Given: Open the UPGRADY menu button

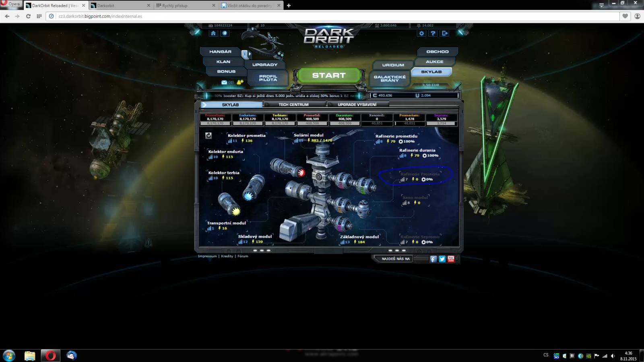Looking at the screenshot, I should point(265,64).
